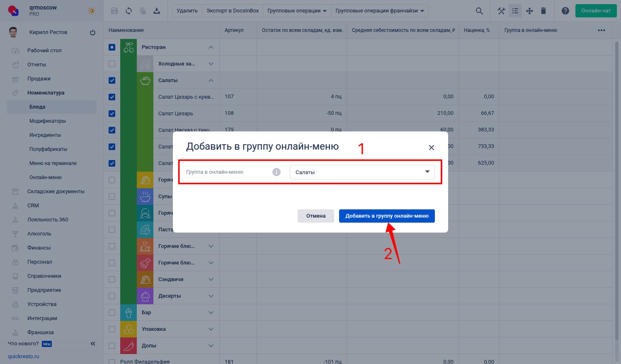This screenshot has height=364, width=621.
Task: Open Отчеты in sidebar
Action: click(x=36, y=65)
